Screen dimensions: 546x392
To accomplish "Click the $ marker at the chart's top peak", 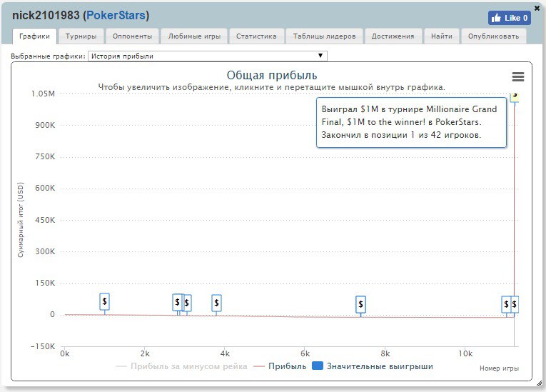I will 514,96.
